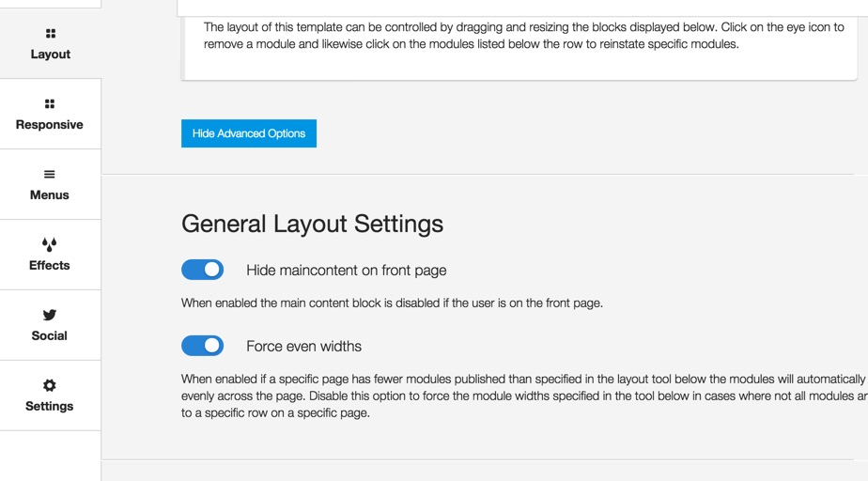Click the Layout grid icon in sidebar
This screenshot has width=868, height=481.
51,34
